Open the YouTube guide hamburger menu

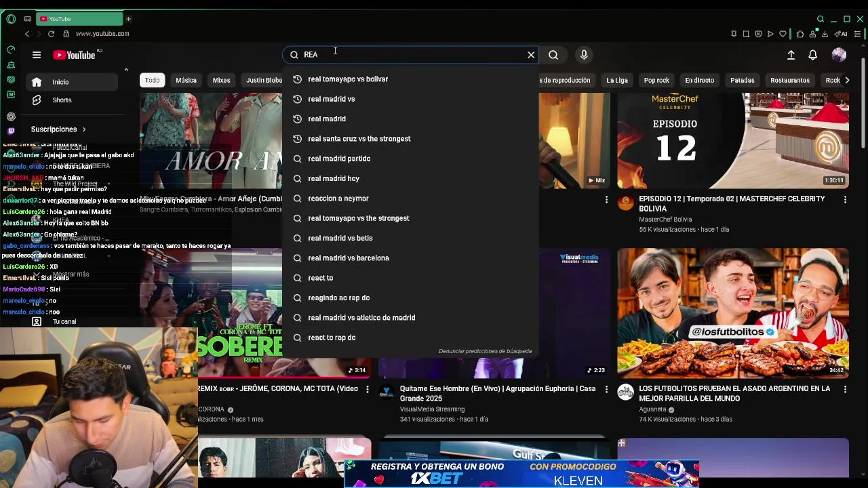[37, 55]
